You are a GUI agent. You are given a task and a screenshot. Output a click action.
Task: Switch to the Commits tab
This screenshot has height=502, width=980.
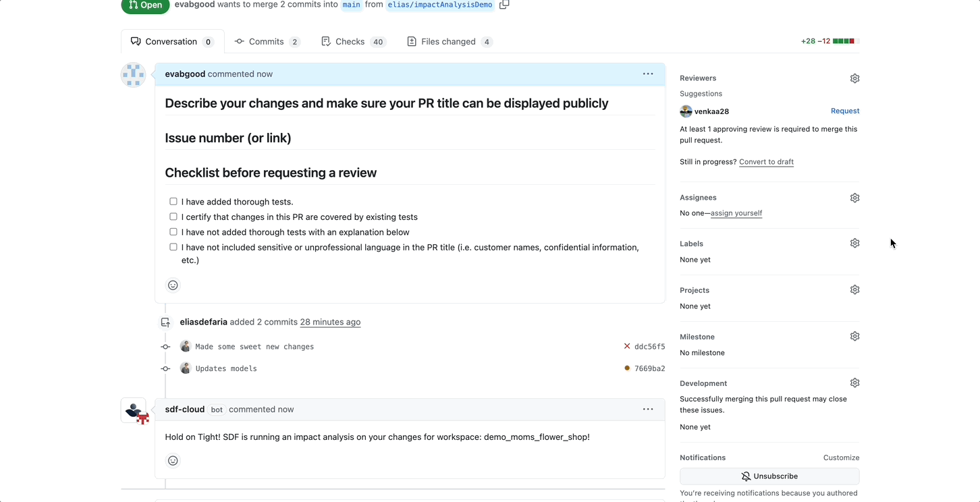267,42
